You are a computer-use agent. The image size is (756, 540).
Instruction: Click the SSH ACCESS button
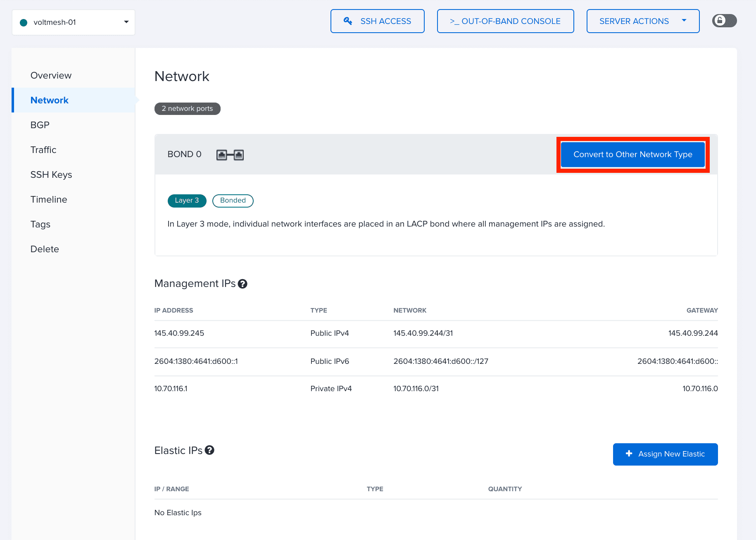click(378, 21)
